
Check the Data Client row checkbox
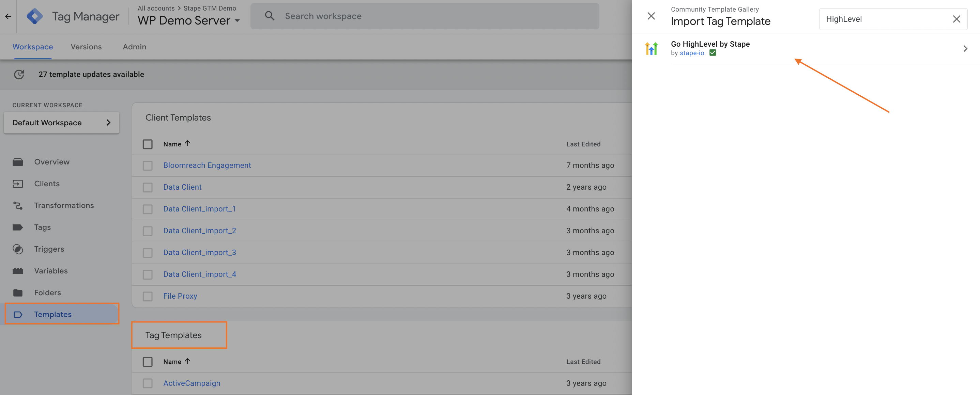[148, 187]
